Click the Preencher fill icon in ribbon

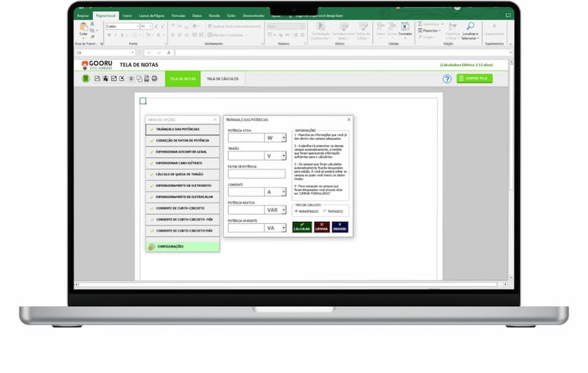tap(420, 31)
